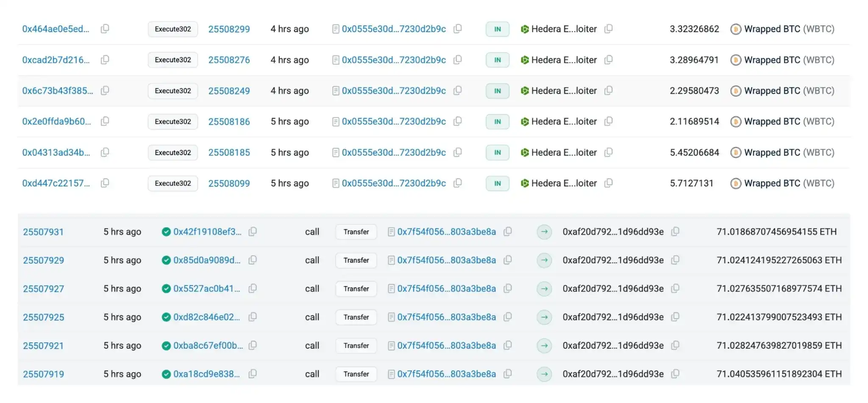Copy transaction hash 0x04313ad34b
Viewport: 868px width, 403px height.
click(105, 152)
